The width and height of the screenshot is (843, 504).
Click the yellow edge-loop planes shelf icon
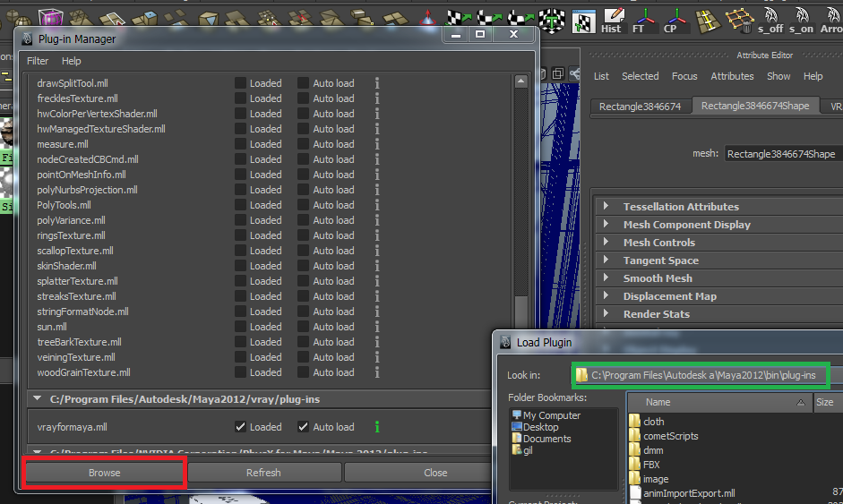(708, 21)
